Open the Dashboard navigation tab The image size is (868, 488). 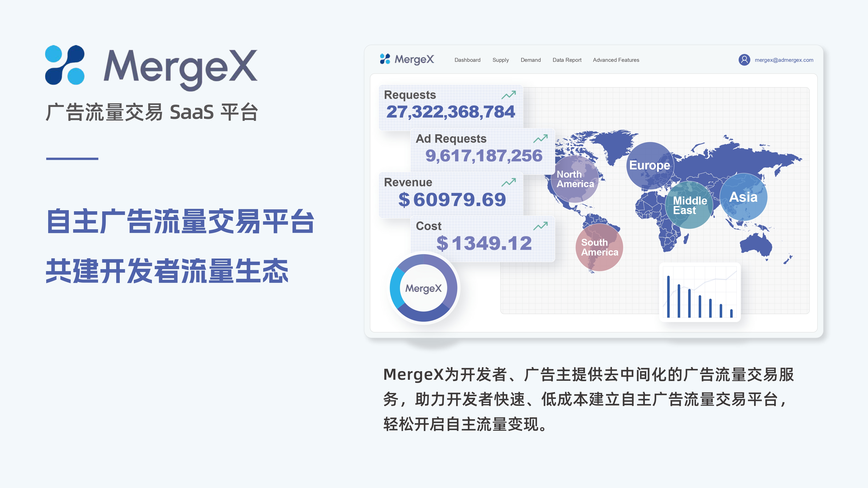click(467, 60)
